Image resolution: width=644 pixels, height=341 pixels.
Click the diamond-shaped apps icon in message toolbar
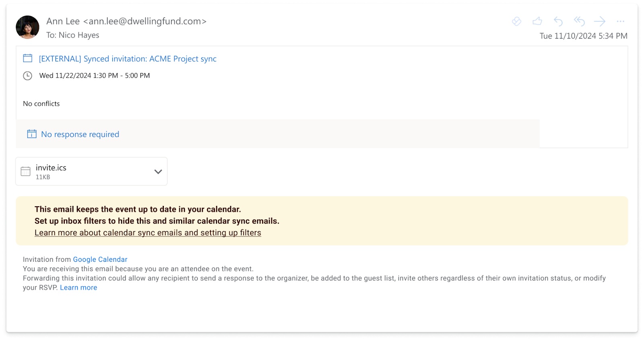pyautogui.click(x=516, y=21)
